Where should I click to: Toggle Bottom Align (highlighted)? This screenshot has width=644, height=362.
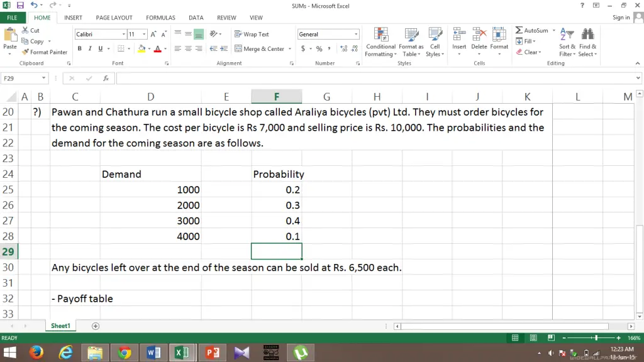tap(199, 35)
